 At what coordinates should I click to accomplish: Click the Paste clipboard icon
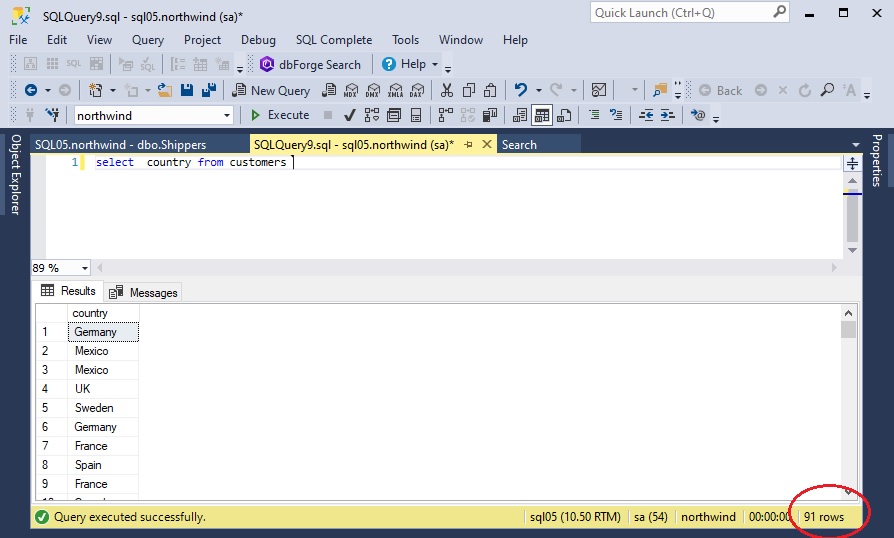490,90
